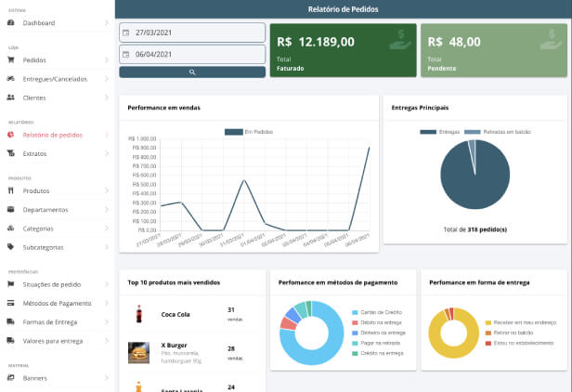
Task: Click the Pedidos shopping cart icon
Action: (10, 59)
